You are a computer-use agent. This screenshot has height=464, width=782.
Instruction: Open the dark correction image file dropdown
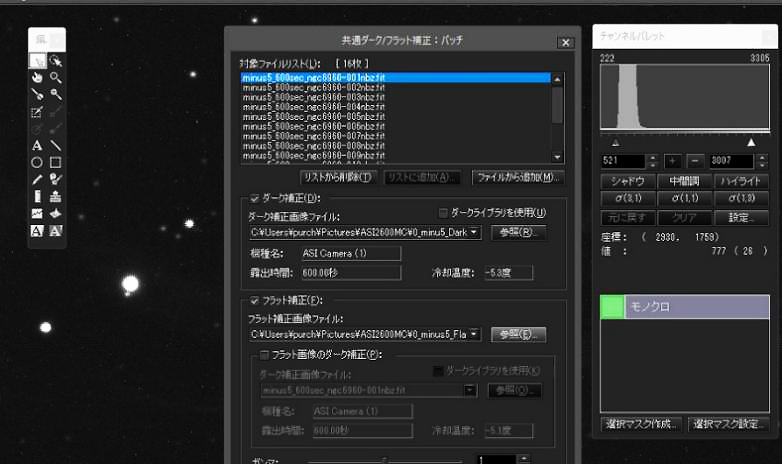(x=474, y=232)
